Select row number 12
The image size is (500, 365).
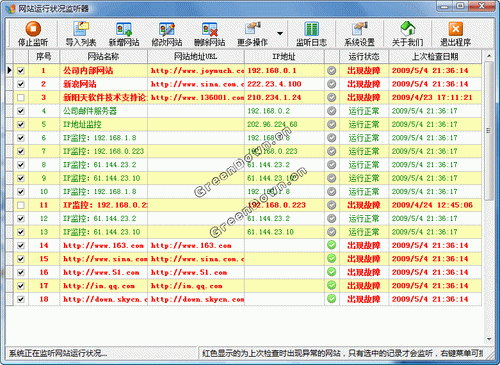tap(44, 219)
